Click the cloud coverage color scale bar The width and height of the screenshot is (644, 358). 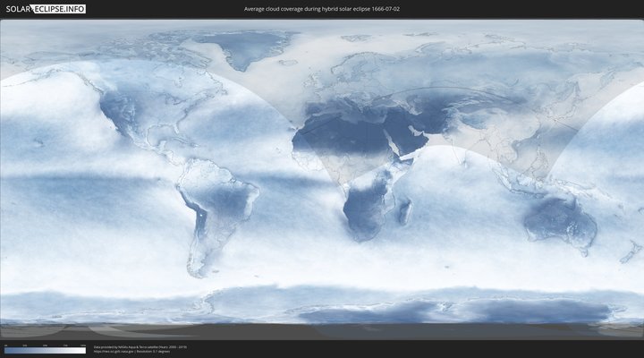coord(46,351)
